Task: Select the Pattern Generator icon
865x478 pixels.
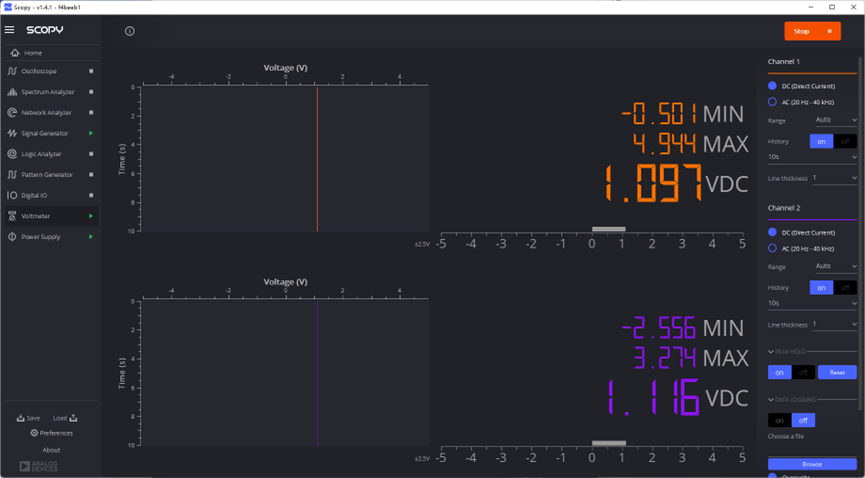Action: (x=12, y=174)
